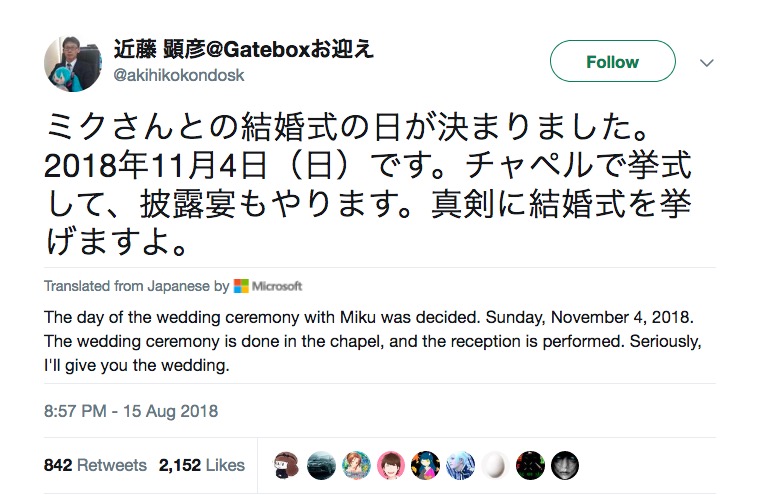Click the pink-background smiling face avatar

tap(391, 465)
